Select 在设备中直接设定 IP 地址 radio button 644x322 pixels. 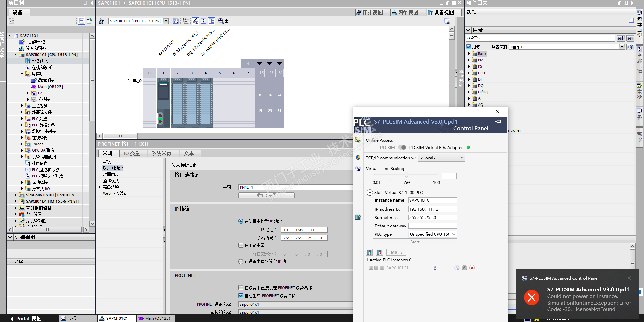click(x=241, y=261)
